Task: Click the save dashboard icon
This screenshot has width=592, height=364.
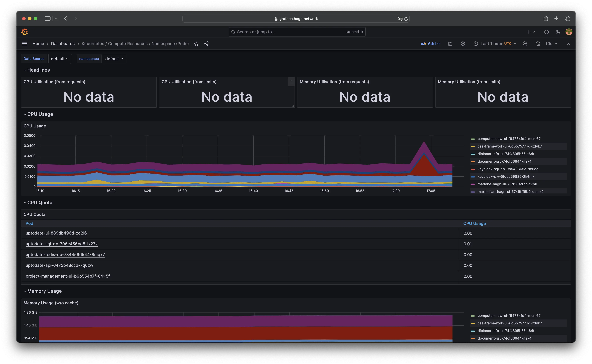Action: coord(450,44)
